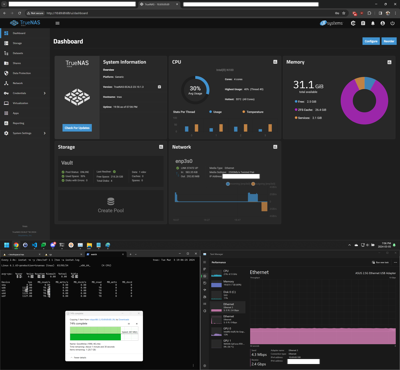Open the Dashboard page in TrueNAS sidebar

tap(24, 33)
